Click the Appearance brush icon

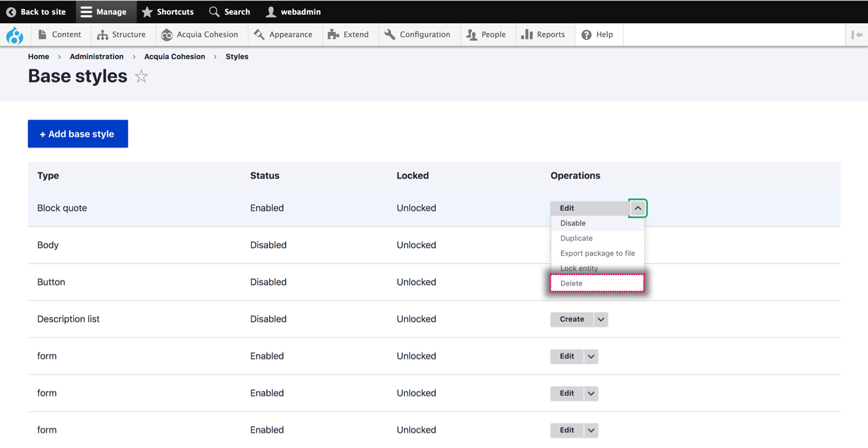pos(259,35)
